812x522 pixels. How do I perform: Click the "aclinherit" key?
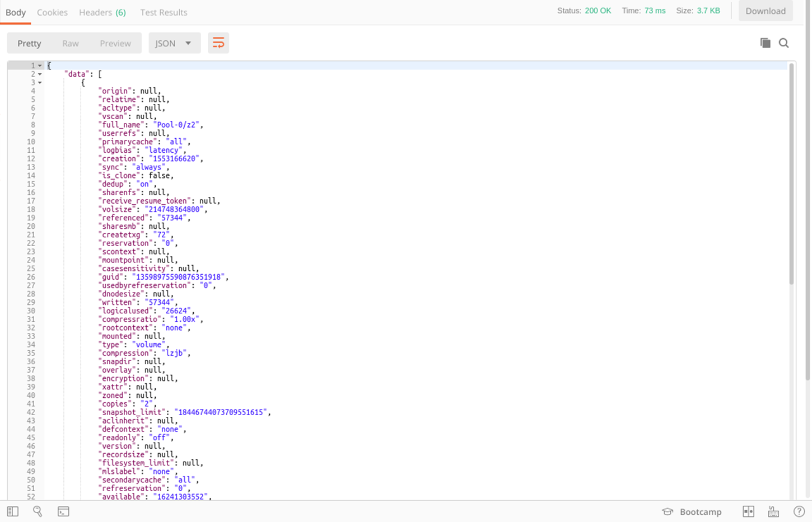point(124,421)
